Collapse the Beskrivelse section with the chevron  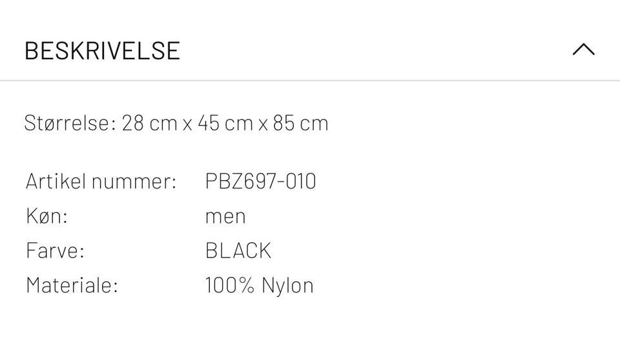[583, 50]
